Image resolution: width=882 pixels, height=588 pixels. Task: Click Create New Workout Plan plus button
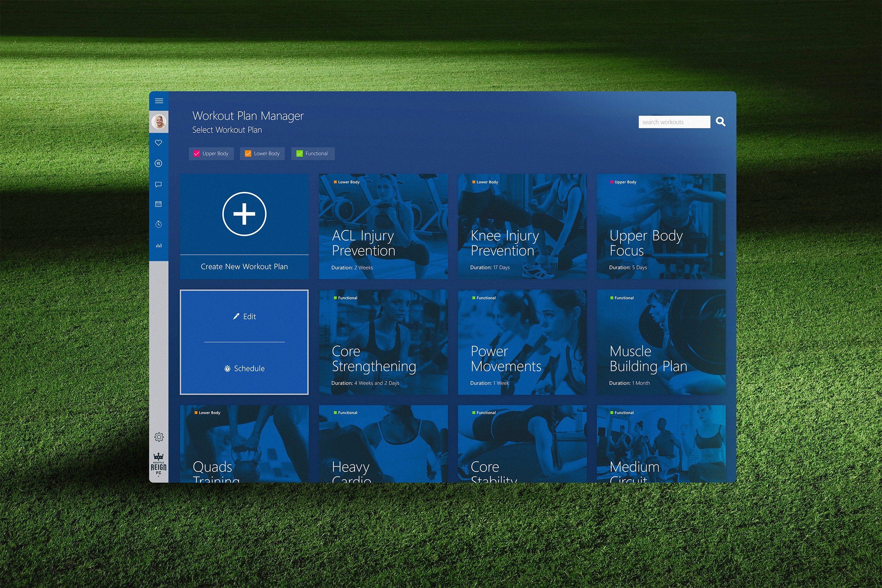pyautogui.click(x=244, y=214)
